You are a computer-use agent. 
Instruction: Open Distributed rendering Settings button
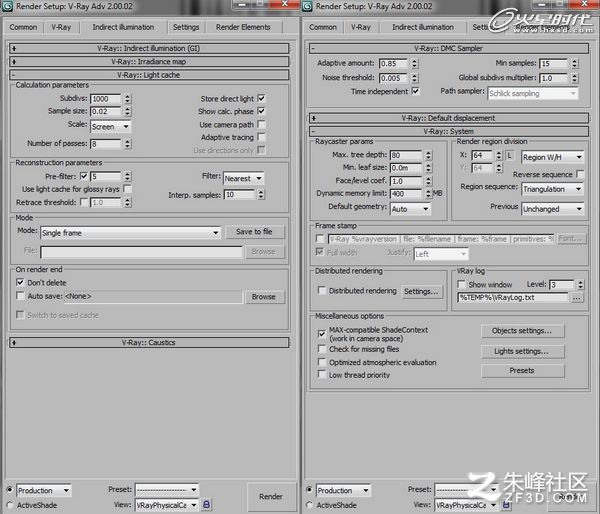[x=421, y=292]
